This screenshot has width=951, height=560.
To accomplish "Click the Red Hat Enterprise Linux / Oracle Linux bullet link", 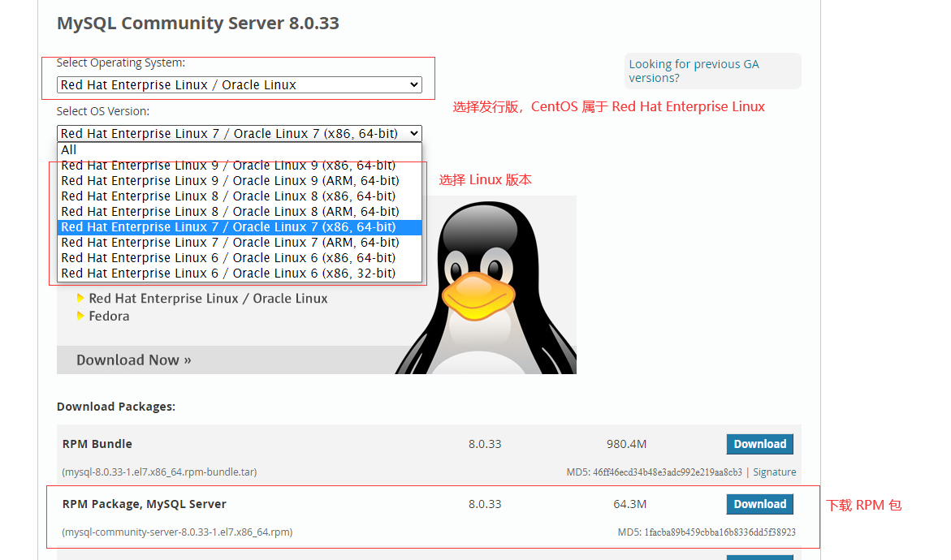I will 208,299.
